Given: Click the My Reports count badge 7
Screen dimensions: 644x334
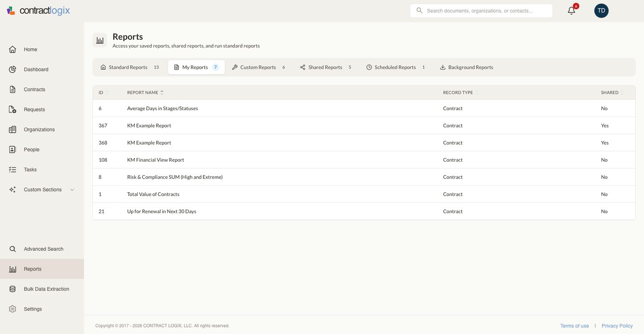Looking at the screenshot, I should coord(215,67).
